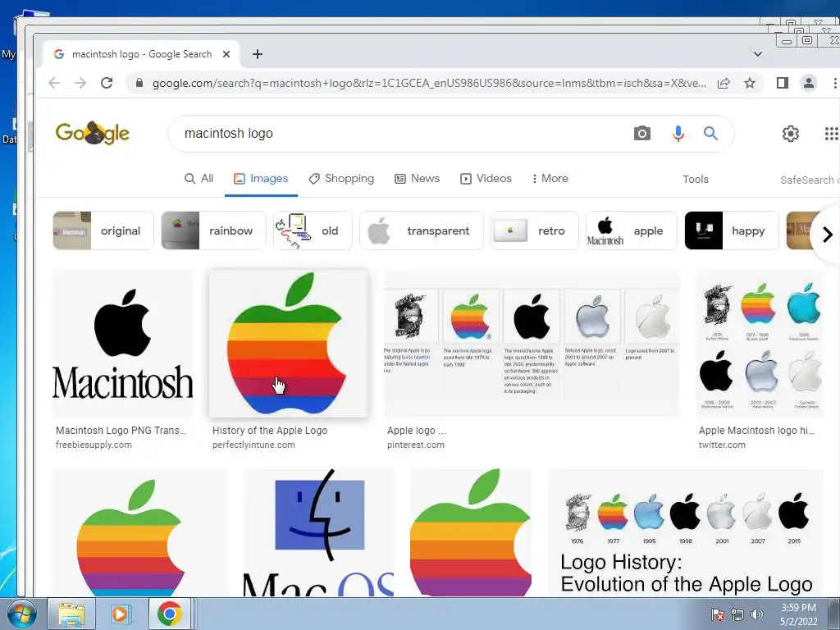840x630 pixels.
Task: Share this page via the share icon
Action: [x=724, y=83]
